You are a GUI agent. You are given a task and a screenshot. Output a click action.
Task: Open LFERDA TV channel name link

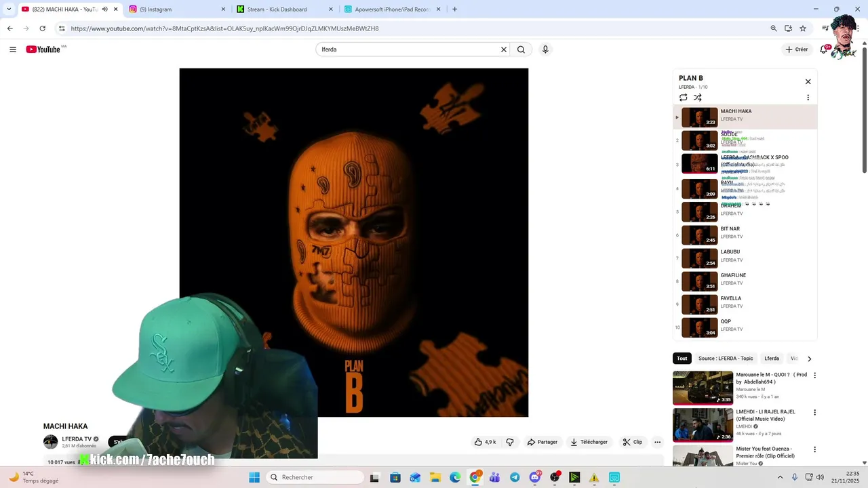click(77, 439)
